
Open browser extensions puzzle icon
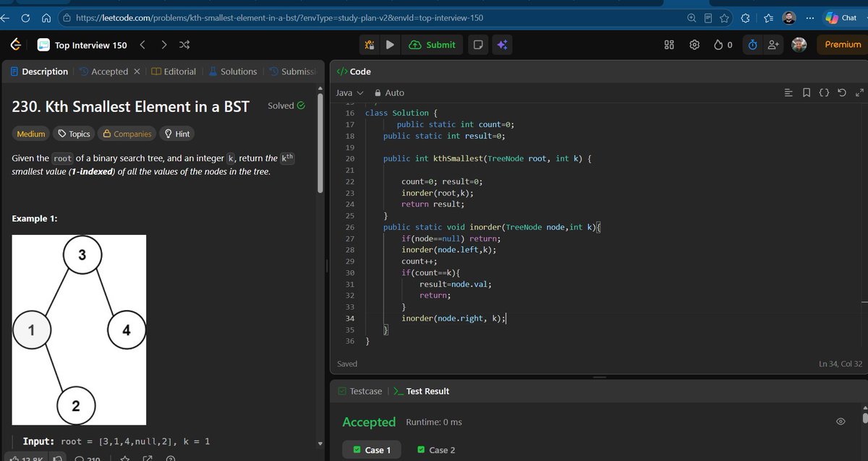744,17
